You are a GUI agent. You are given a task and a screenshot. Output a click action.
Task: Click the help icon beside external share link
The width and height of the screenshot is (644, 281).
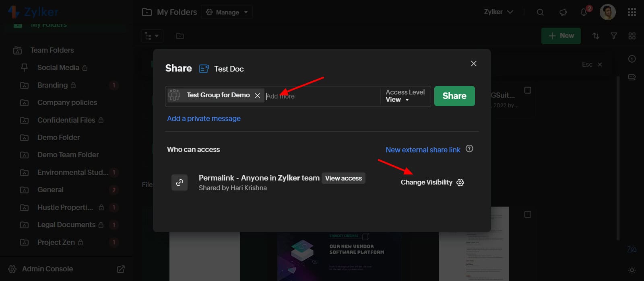(469, 149)
